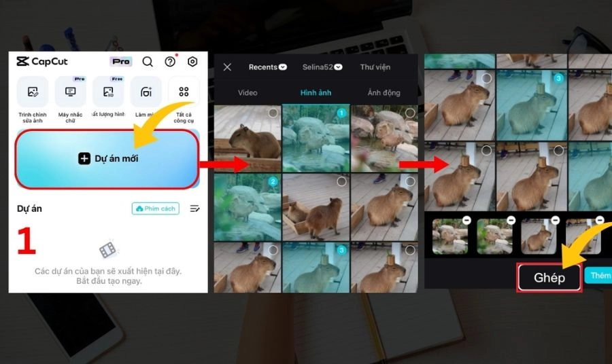Switch to the Thư viện library tab
612x364 pixels.
click(x=375, y=67)
